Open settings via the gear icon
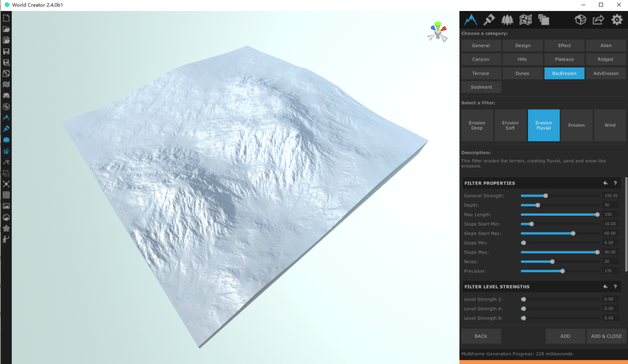This screenshot has width=628, height=364. pos(617,20)
